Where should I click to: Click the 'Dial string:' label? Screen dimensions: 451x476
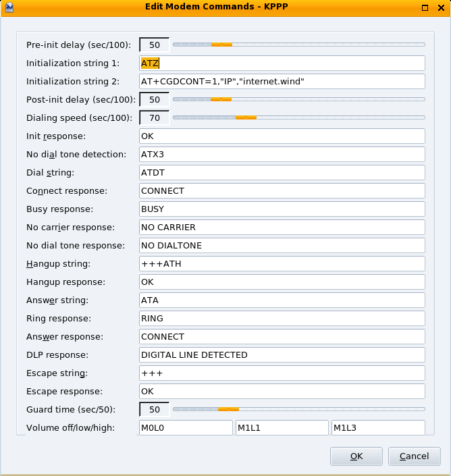point(50,173)
